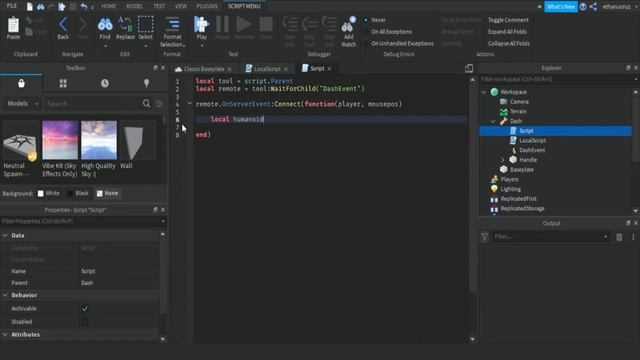Click the Toolbox search magnifier icon
This screenshot has width=640, height=360.
tap(147, 104)
